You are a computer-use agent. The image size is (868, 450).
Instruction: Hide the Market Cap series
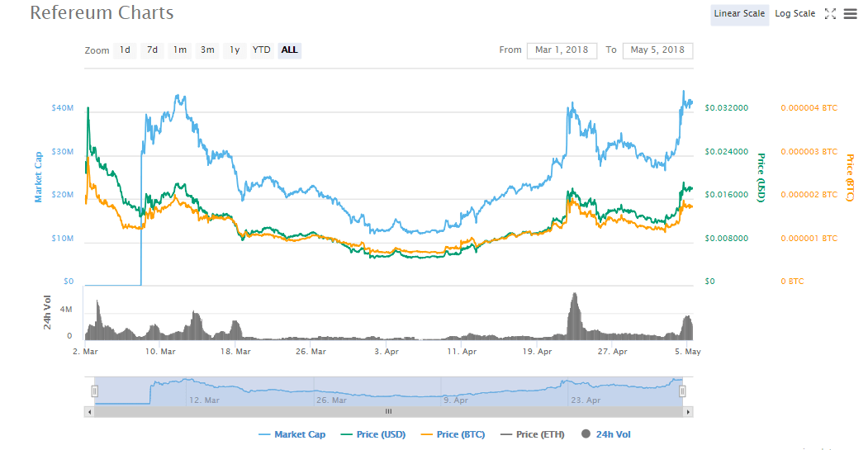pos(292,434)
